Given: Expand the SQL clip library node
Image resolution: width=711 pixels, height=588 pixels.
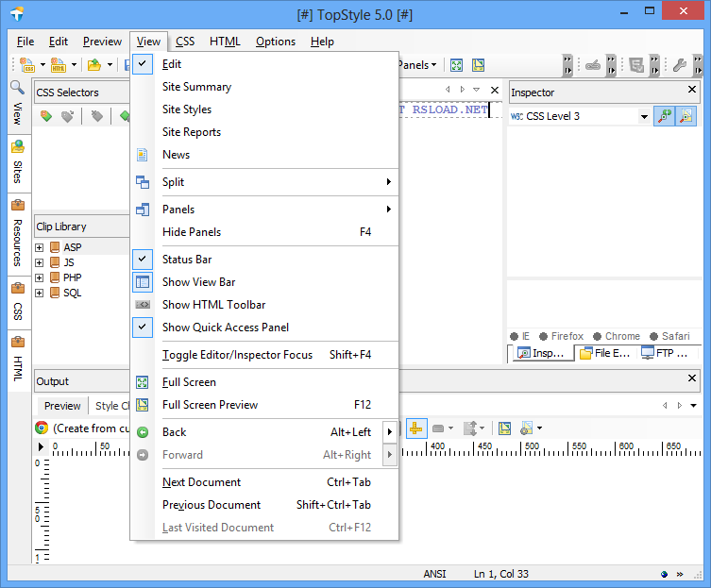Looking at the screenshot, I should pyautogui.click(x=40, y=294).
